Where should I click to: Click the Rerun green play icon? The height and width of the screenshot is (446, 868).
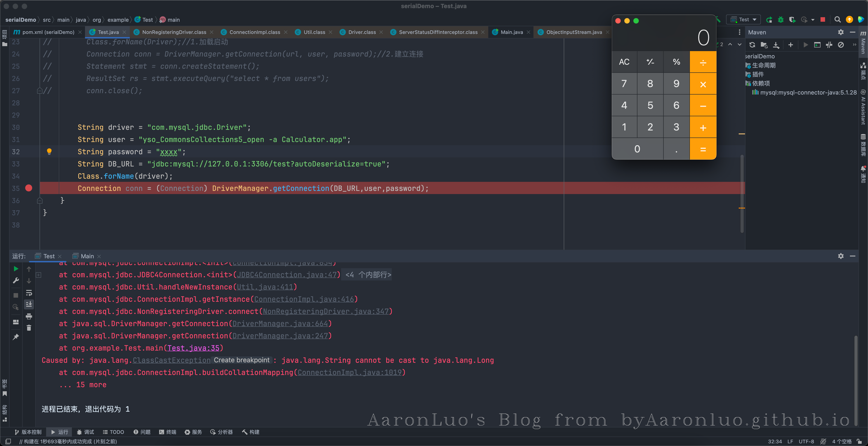click(16, 269)
